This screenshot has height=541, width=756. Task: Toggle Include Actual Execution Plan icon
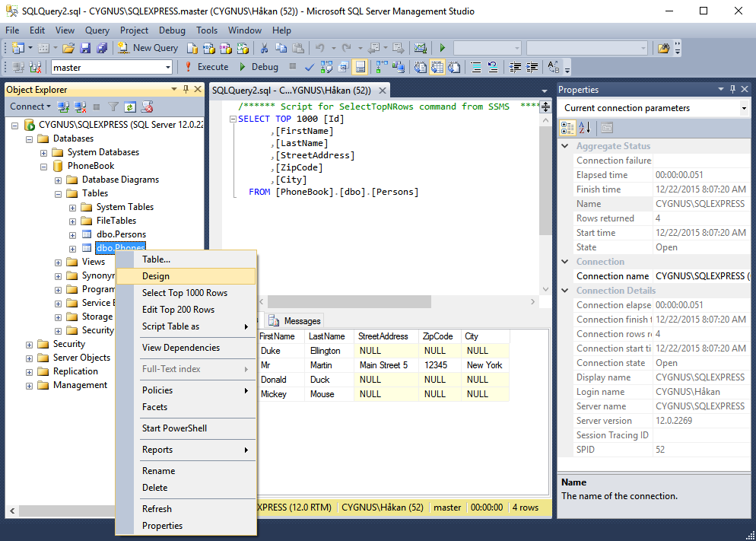coord(382,67)
